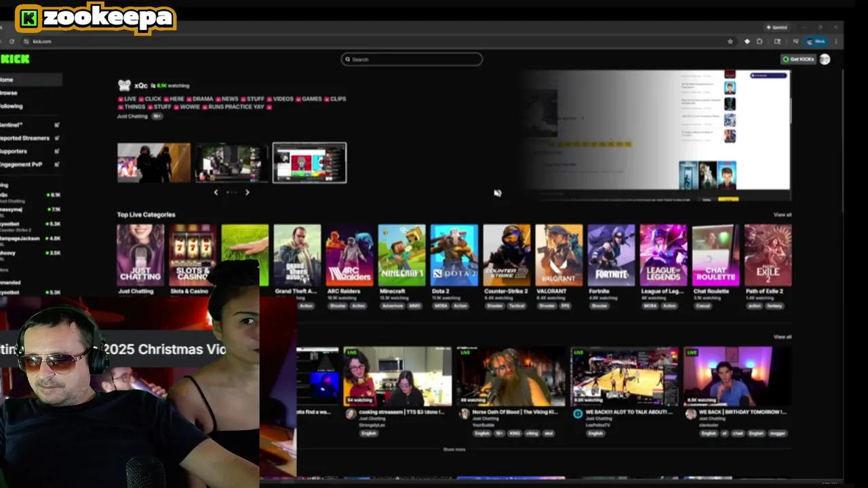Open the VALORANT category card
Screen dimensions: 868x488
point(559,256)
